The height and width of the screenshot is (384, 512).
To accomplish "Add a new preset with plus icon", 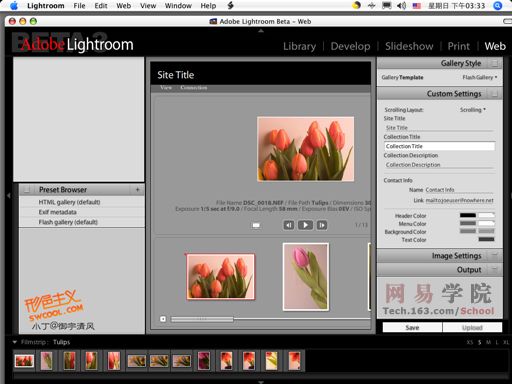I will [x=137, y=190].
